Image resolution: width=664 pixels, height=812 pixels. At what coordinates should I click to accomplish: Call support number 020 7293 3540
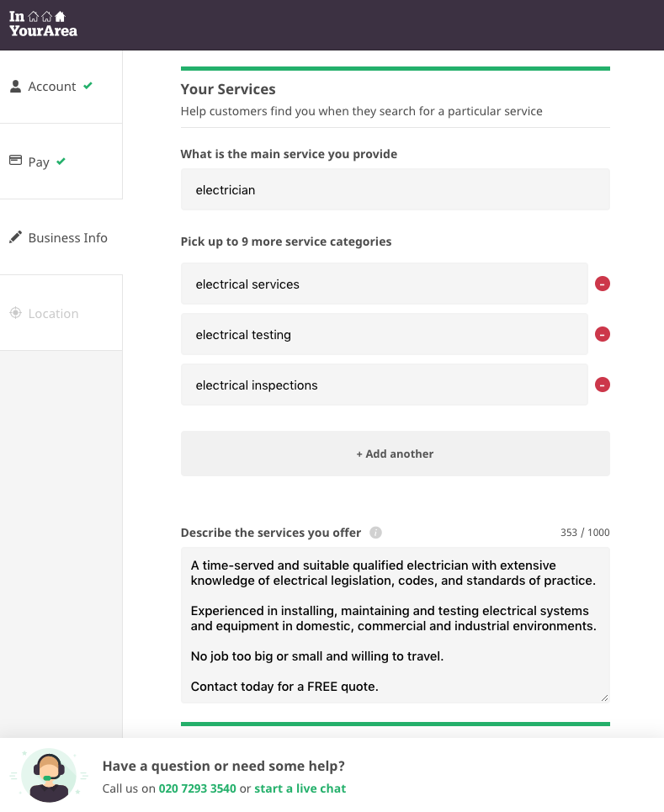197,788
